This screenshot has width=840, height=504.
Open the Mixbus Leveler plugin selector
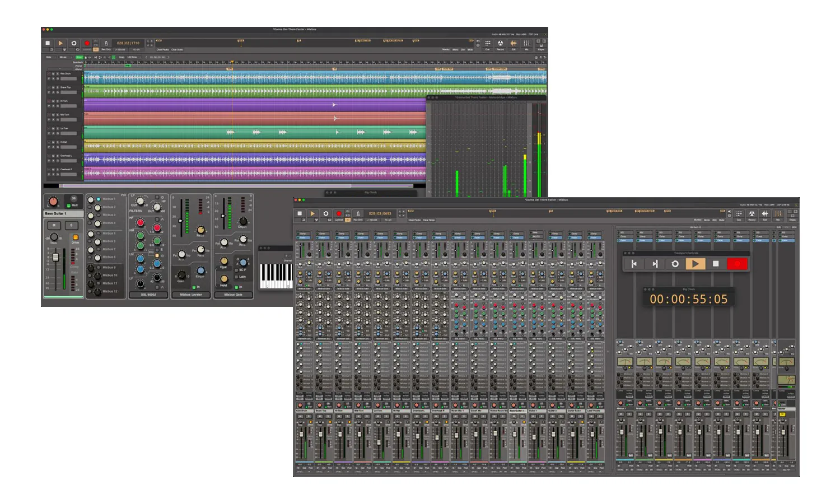click(191, 295)
